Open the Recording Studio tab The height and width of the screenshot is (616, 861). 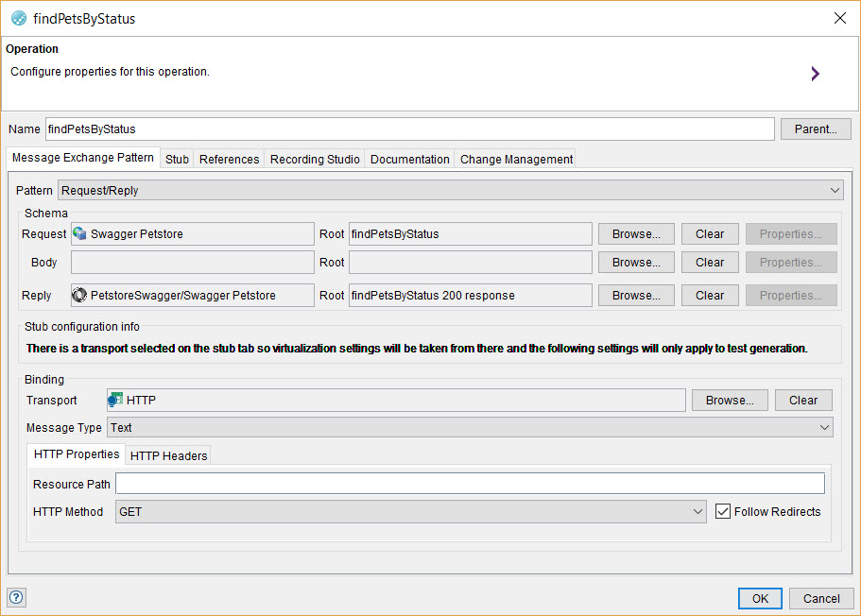pyautogui.click(x=314, y=159)
